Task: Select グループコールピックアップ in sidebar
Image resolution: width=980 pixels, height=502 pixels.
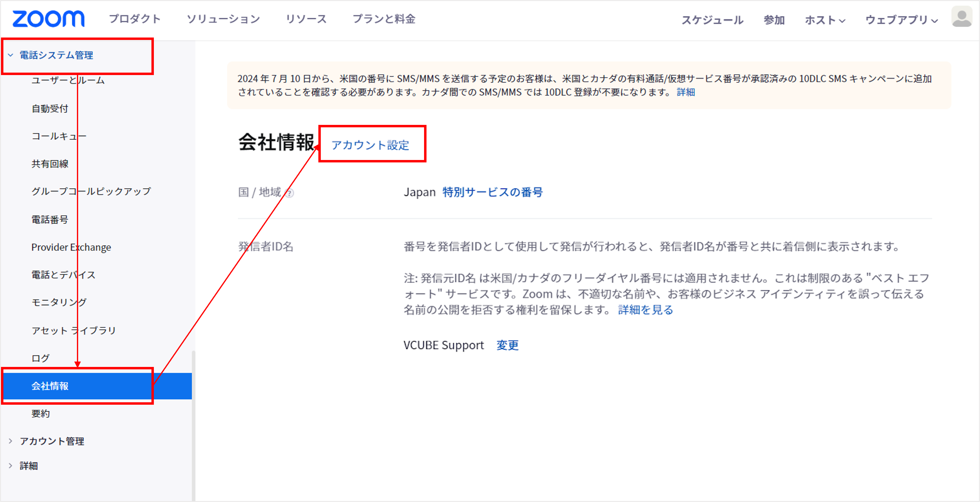Action: point(91,191)
